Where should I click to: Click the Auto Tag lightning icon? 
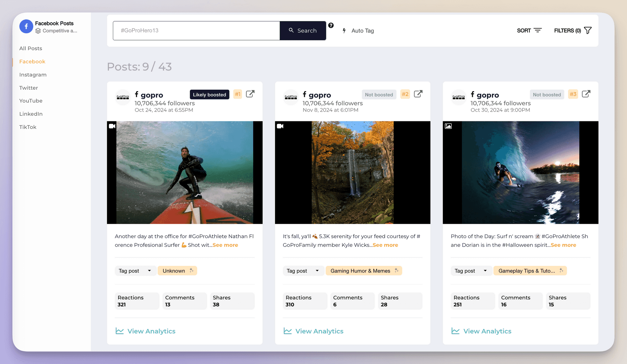(344, 30)
